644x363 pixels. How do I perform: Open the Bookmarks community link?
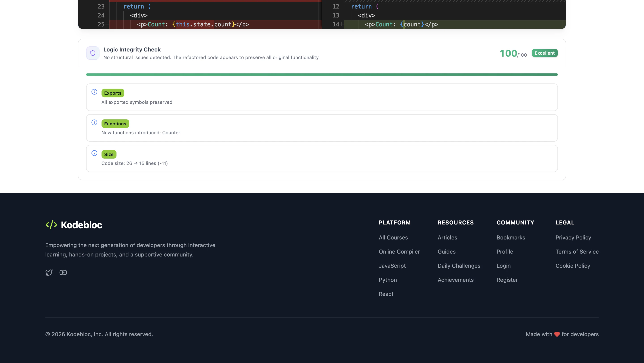point(511,237)
